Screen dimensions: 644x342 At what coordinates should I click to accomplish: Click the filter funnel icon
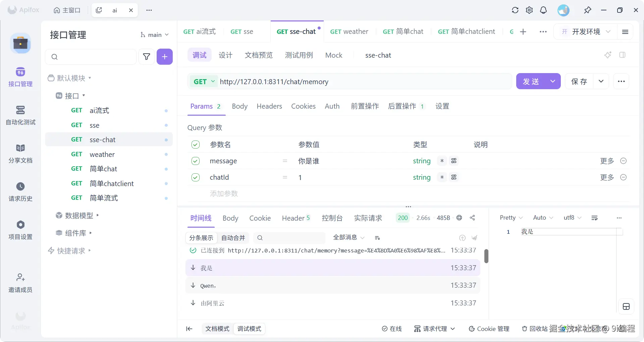tap(147, 57)
